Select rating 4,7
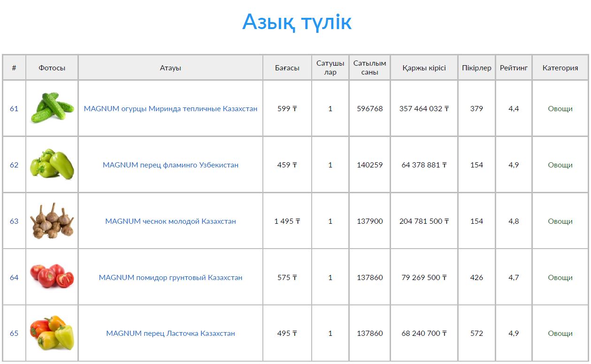 tap(514, 277)
